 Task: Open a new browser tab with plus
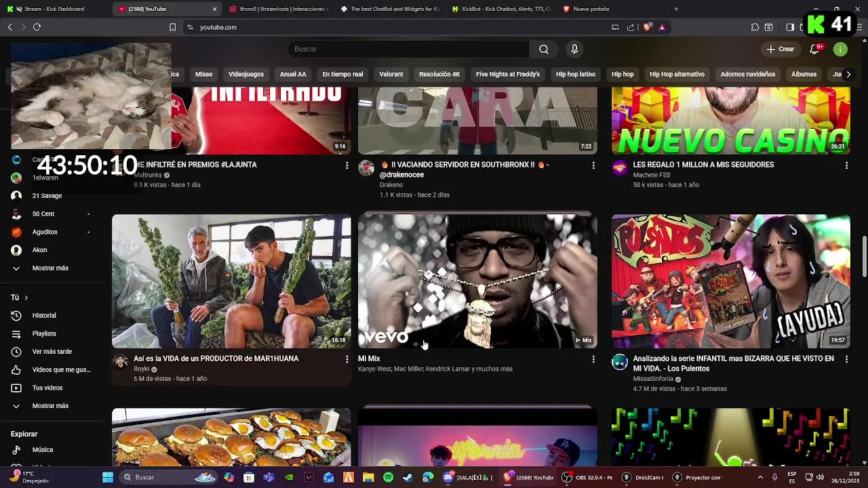click(x=676, y=9)
